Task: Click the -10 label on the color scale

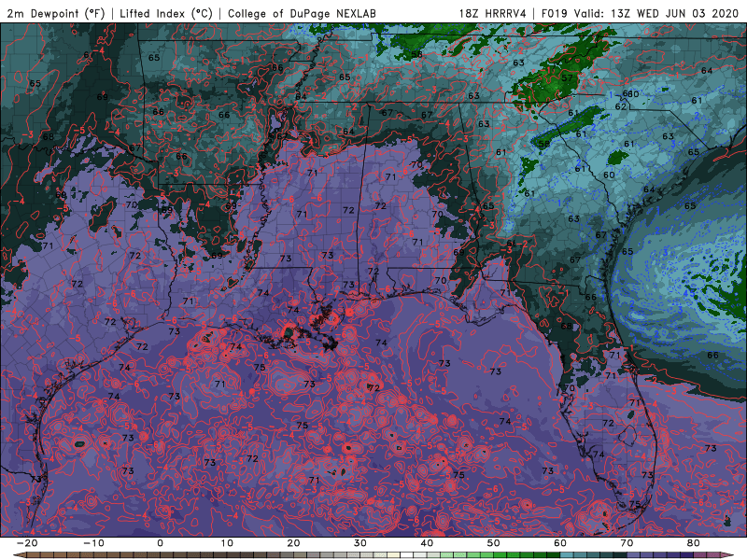Action: [93, 543]
